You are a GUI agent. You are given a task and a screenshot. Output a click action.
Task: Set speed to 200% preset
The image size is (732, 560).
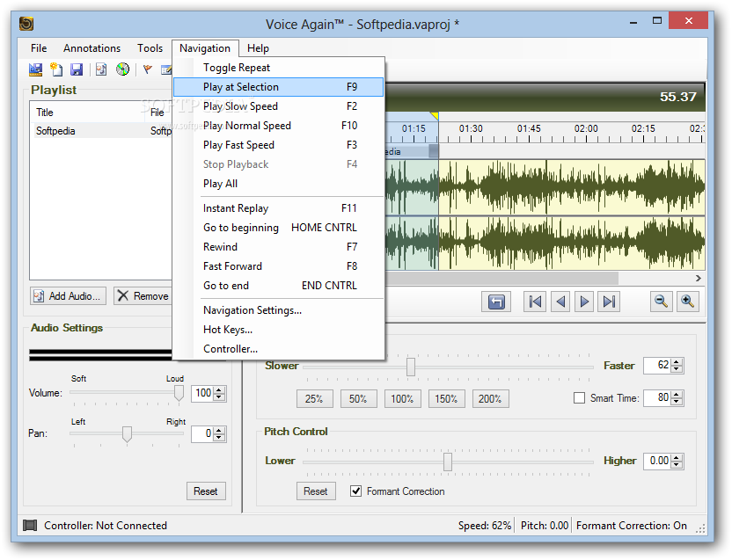(x=491, y=398)
